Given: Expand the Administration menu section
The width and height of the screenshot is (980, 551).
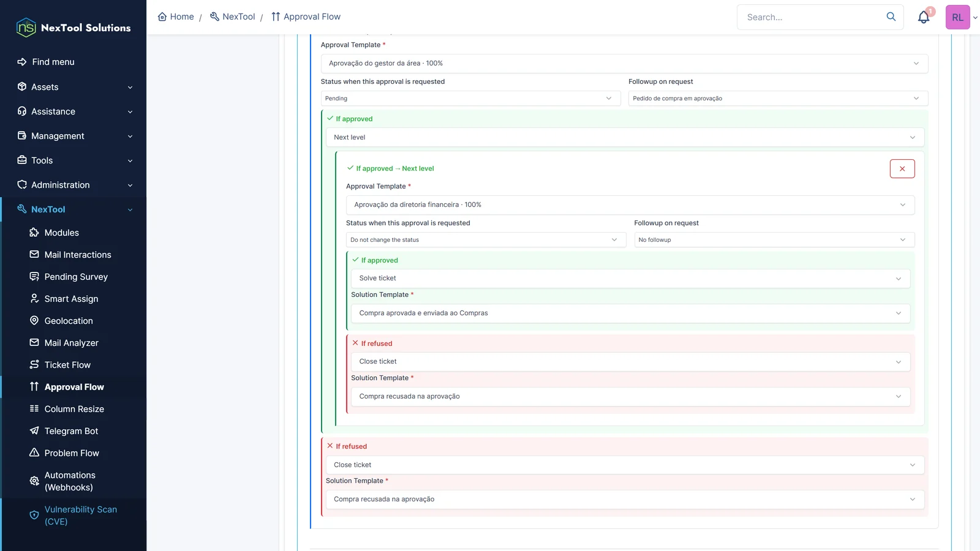Looking at the screenshot, I should (x=73, y=185).
